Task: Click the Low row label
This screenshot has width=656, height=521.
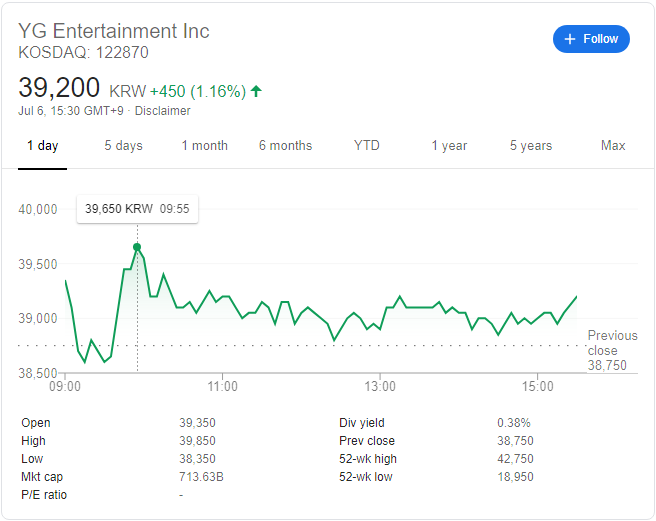Action: [x=32, y=459]
